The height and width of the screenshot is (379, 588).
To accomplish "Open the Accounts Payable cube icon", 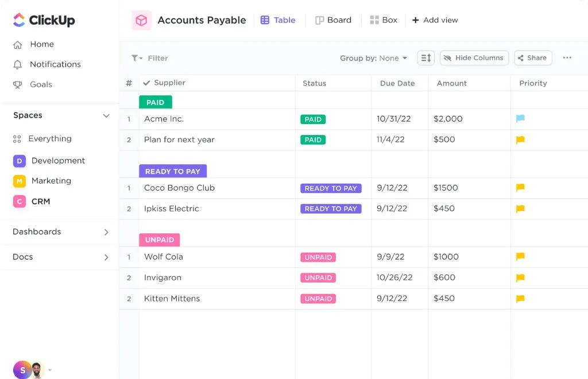I will 141,21.
